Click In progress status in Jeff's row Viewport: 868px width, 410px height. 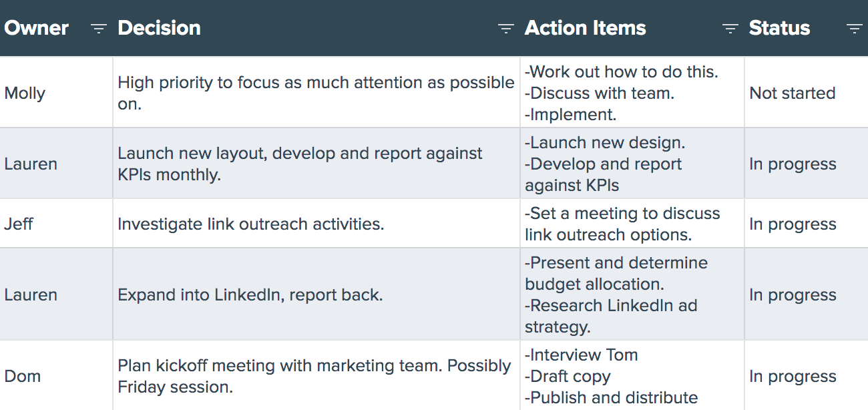(x=793, y=224)
